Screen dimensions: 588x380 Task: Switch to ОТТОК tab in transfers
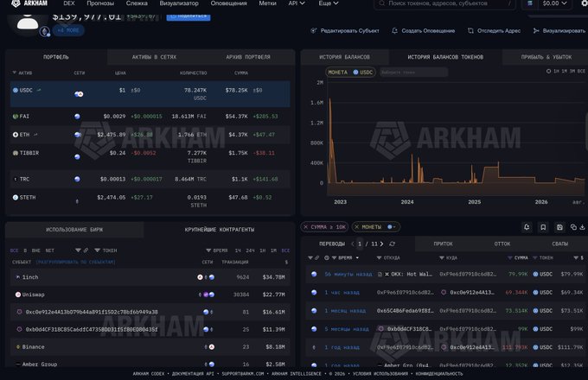pos(502,244)
